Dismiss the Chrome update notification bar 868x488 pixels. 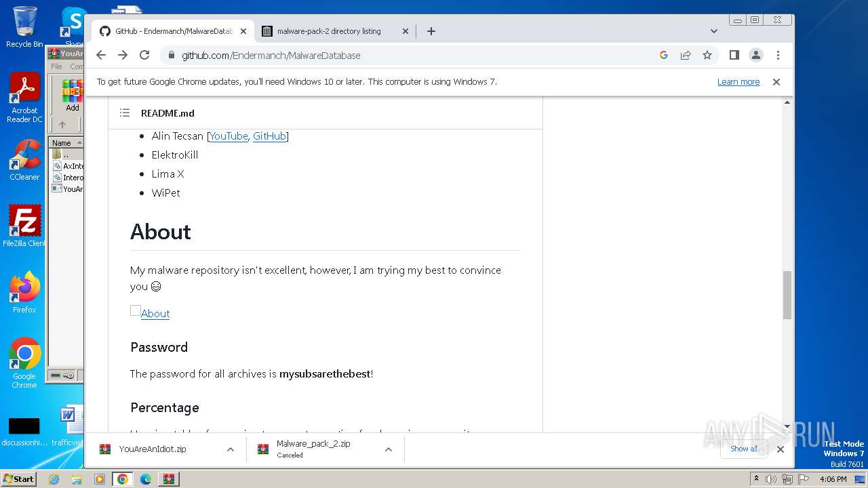coord(776,81)
